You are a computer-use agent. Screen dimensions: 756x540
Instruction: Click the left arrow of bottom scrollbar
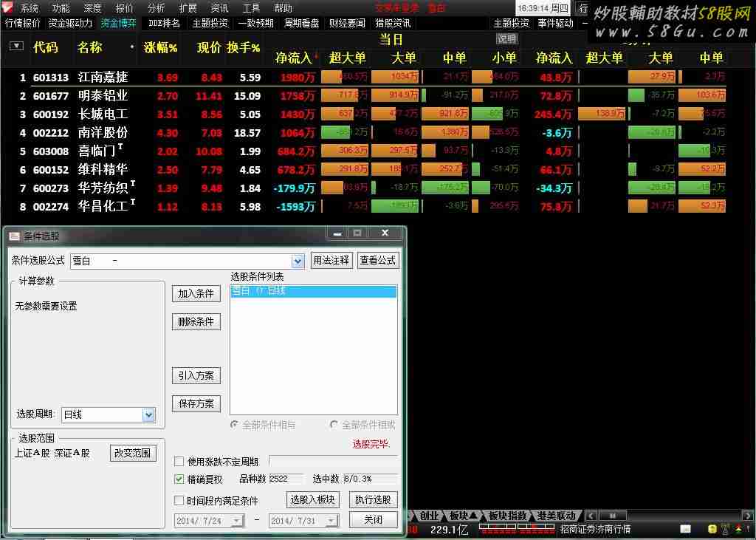(x=591, y=516)
